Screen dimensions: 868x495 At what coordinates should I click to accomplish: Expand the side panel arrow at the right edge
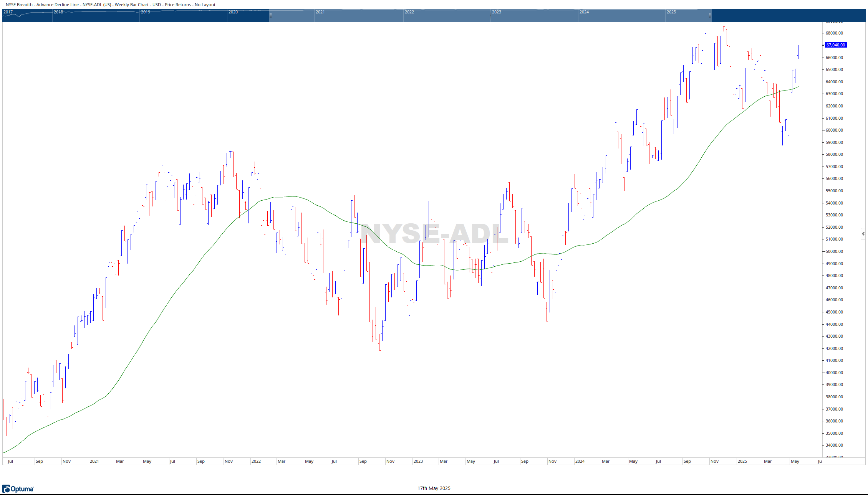(x=863, y=233)
